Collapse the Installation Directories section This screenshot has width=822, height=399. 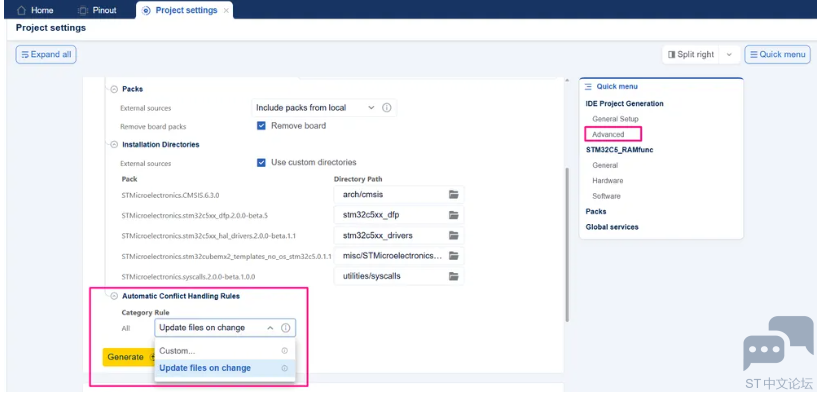tap(114, 145)
